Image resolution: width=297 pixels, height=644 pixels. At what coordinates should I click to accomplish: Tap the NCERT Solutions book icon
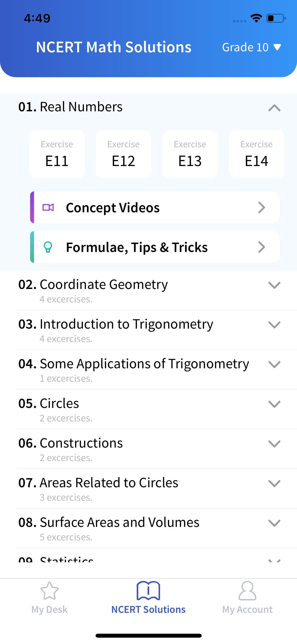148,591
